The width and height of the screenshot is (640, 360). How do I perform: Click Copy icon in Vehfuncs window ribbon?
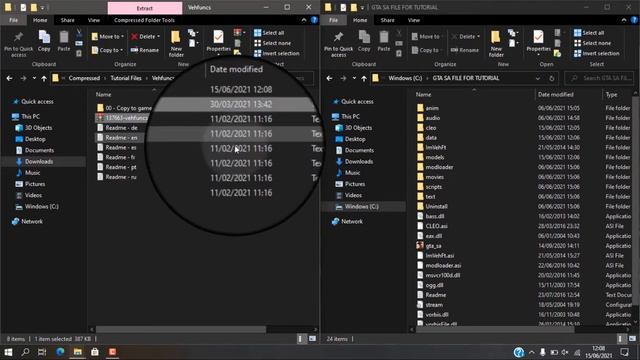tap(44, 41)
